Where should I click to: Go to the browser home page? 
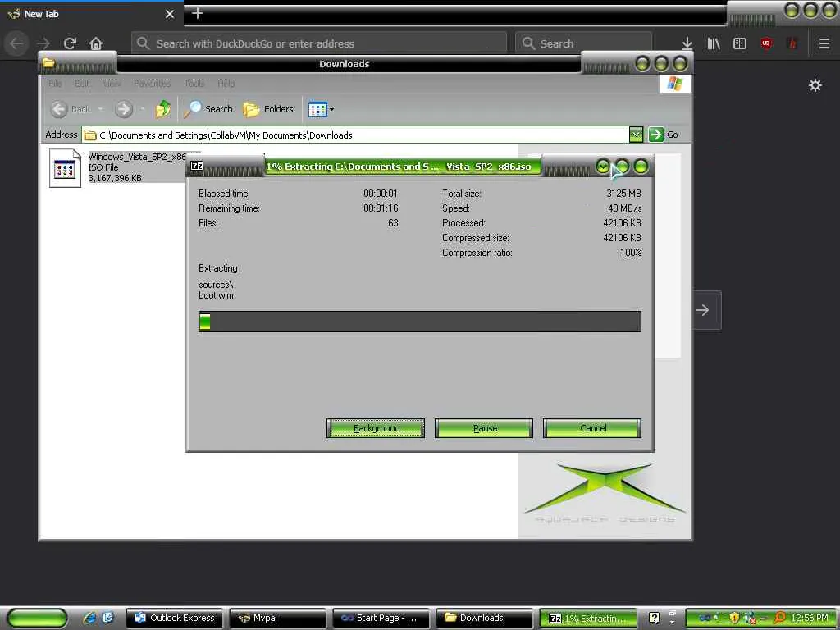96,43
